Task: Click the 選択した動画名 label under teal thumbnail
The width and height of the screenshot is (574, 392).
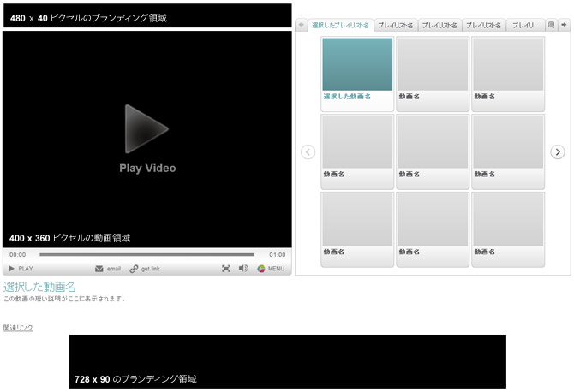Action: coord(347,97)
